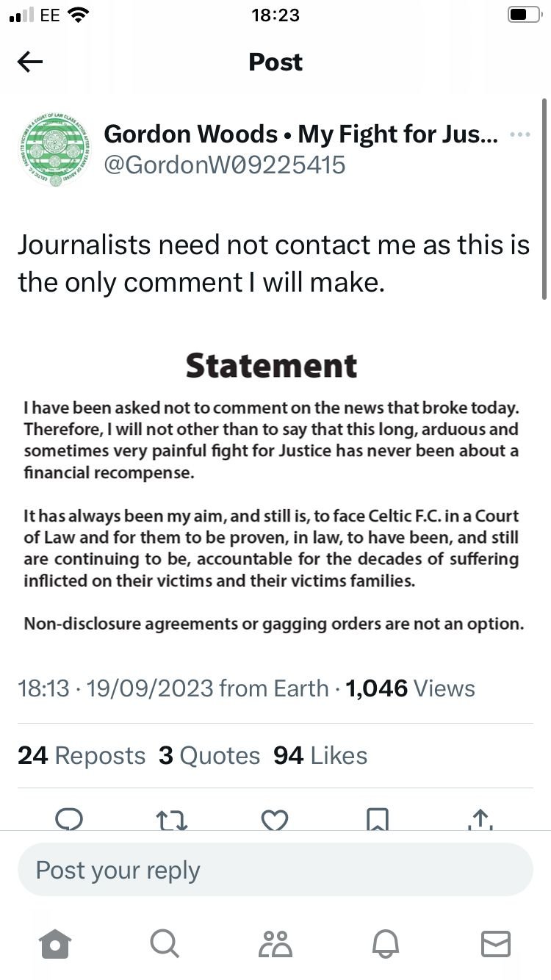Tap the 1,046 Views count
Screen dimensions: 551x980
pos(410,688)
